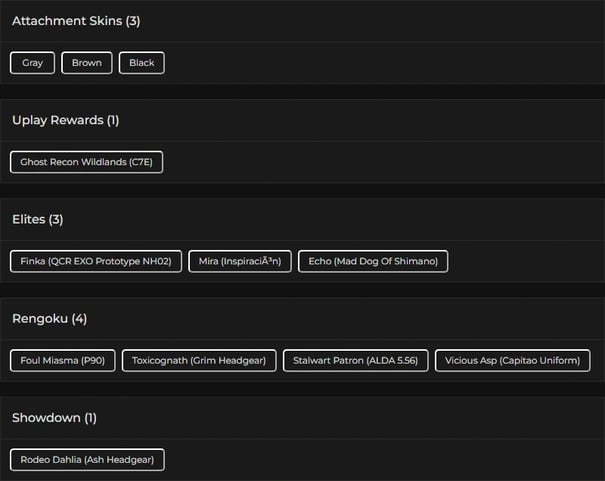Click Rodeo Dahlia Ash Headgear tag

click(x=87, y=460)
